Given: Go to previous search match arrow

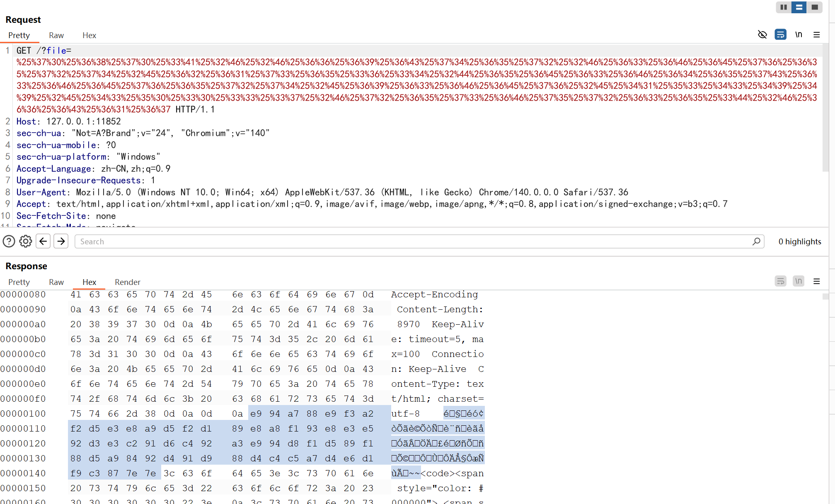Looking at the screenshot, I should point(43,241).
